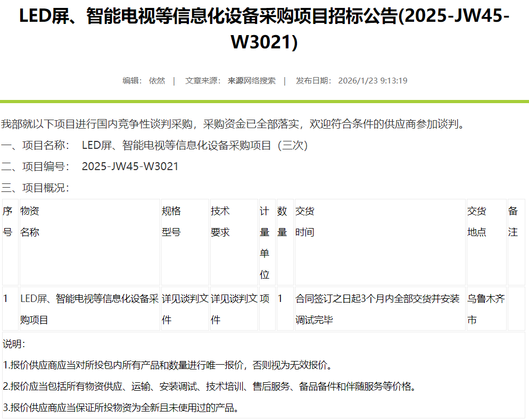529x420 pixels.
Task: Click the row 1 item name cell
Action: [89, 308]
